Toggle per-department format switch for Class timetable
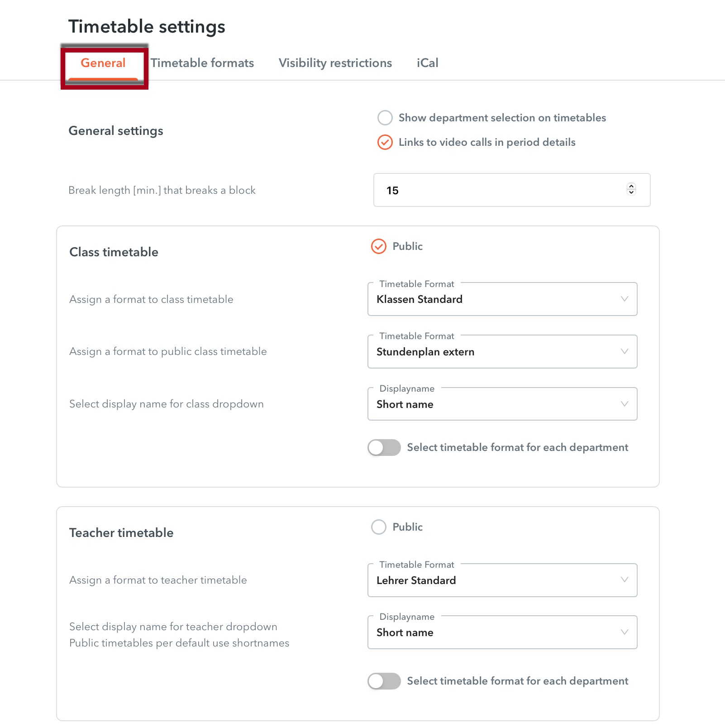 [x=384, y=448]
